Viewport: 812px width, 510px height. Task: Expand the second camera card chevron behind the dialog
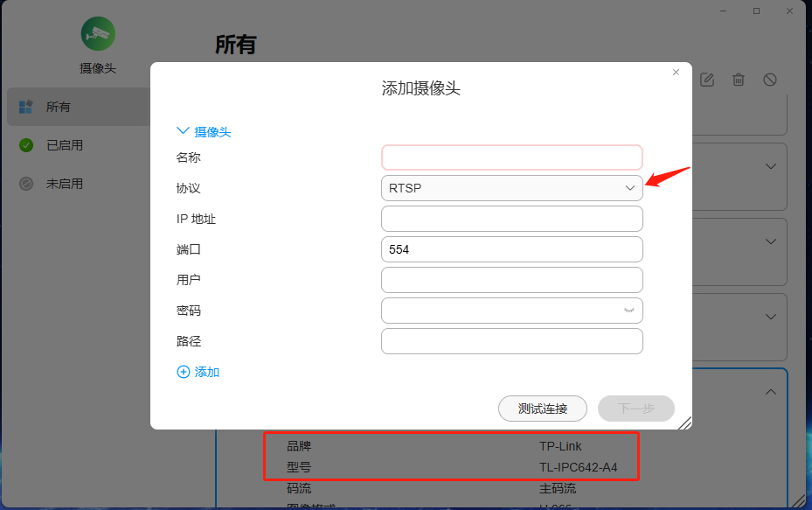pyautogui.click(x=771, y=241)
